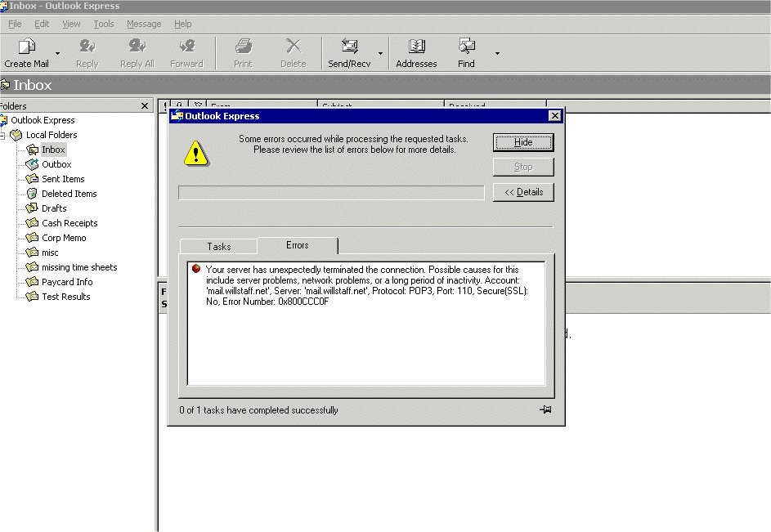The width and height of the screenshot is (771, 532).
Task: Open the View menu
Action: click(x=71, y=24)
